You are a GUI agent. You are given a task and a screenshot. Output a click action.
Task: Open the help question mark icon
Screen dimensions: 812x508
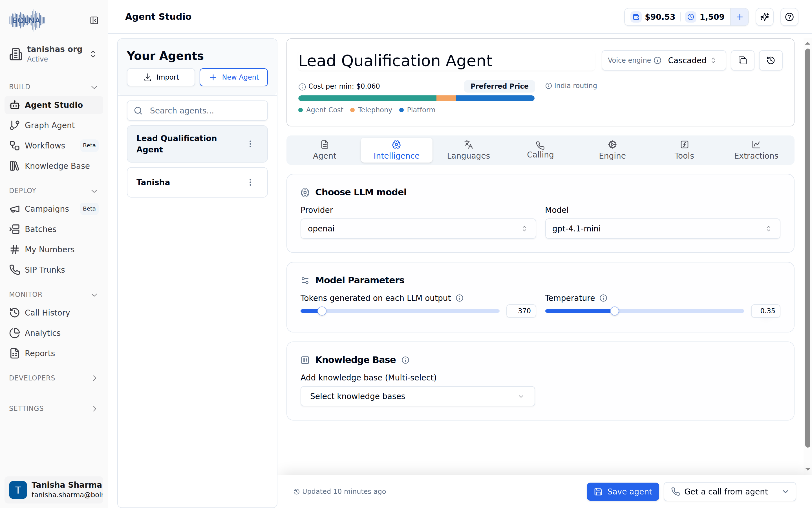[789, 17]
